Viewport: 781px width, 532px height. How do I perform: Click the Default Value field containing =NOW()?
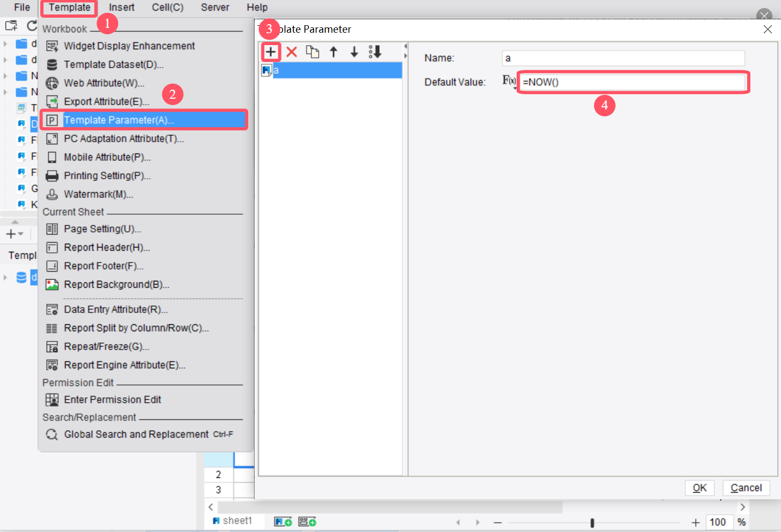coord(633,82)
